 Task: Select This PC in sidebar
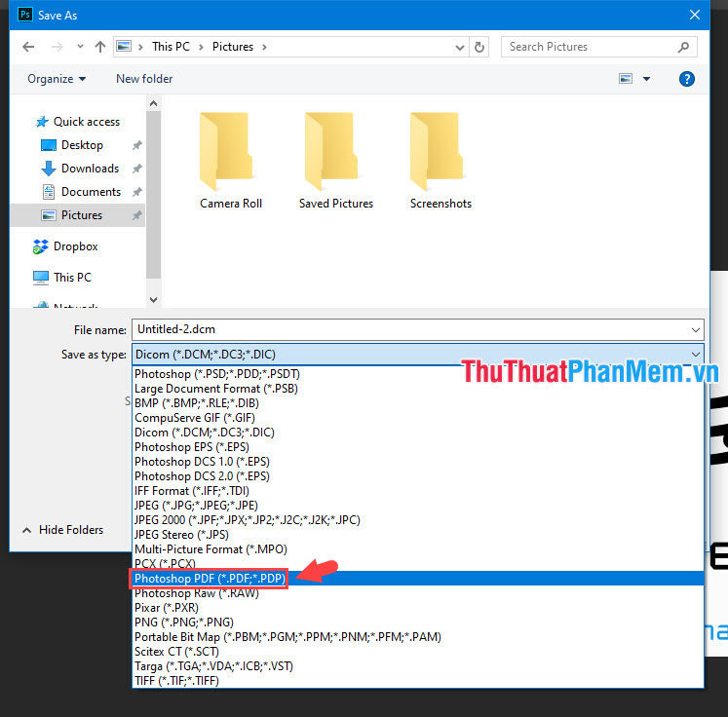click(x=62, y=278)
